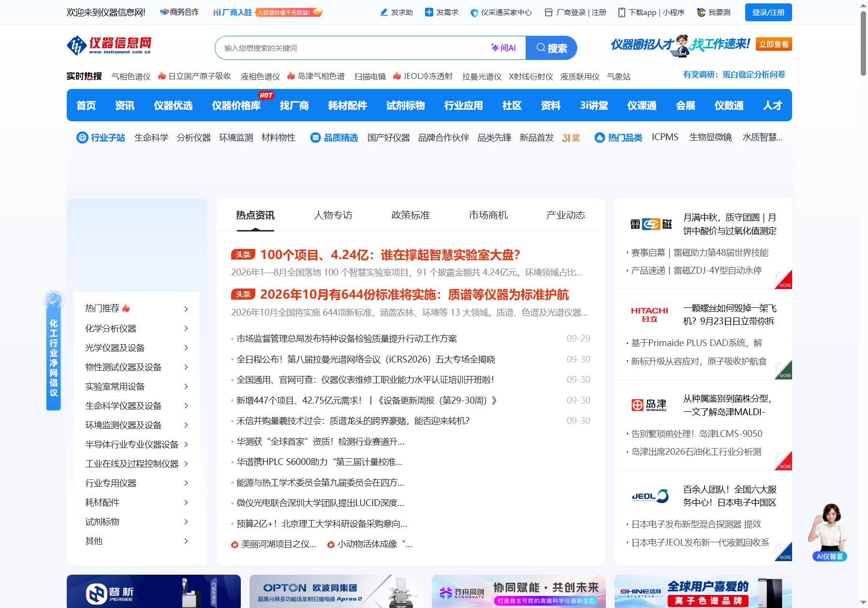The image size is (868, 608).
Task: Click the 立即查看 recruitment button
Action: point(774,44)
